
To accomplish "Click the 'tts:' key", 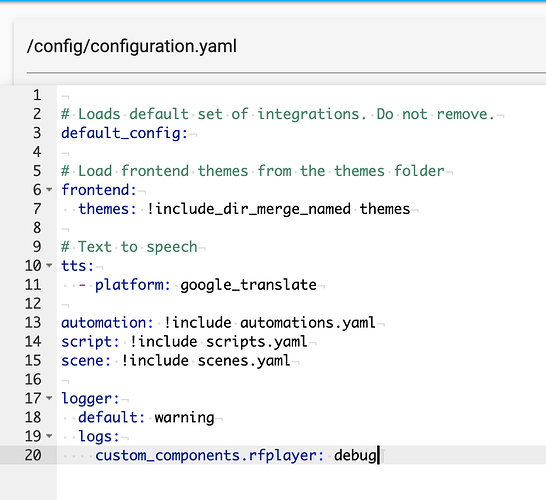I will 77,266.
